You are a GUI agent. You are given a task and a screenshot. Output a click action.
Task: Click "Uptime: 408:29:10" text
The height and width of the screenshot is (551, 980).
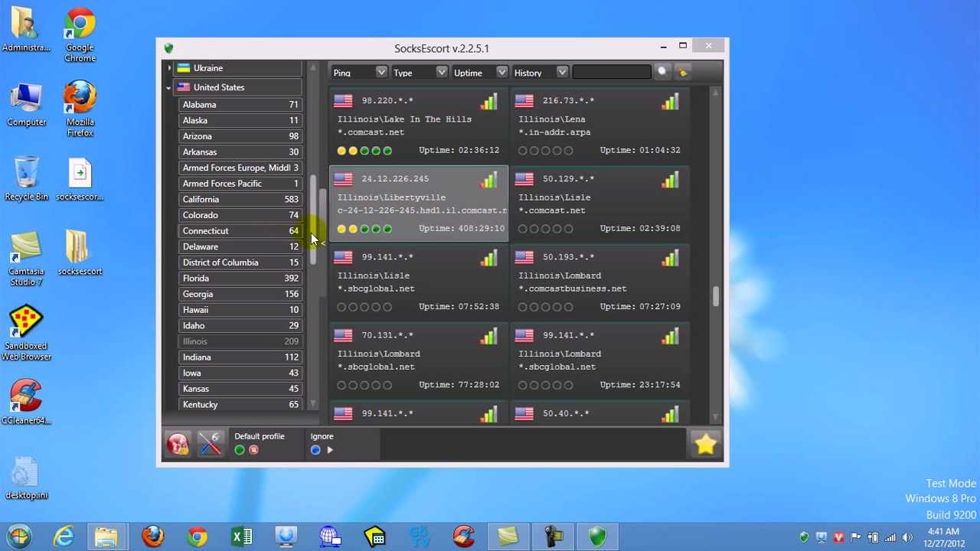[462, 229]
